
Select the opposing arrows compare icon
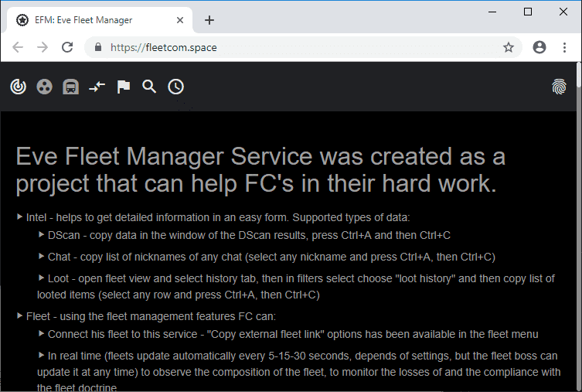(97, 87)
